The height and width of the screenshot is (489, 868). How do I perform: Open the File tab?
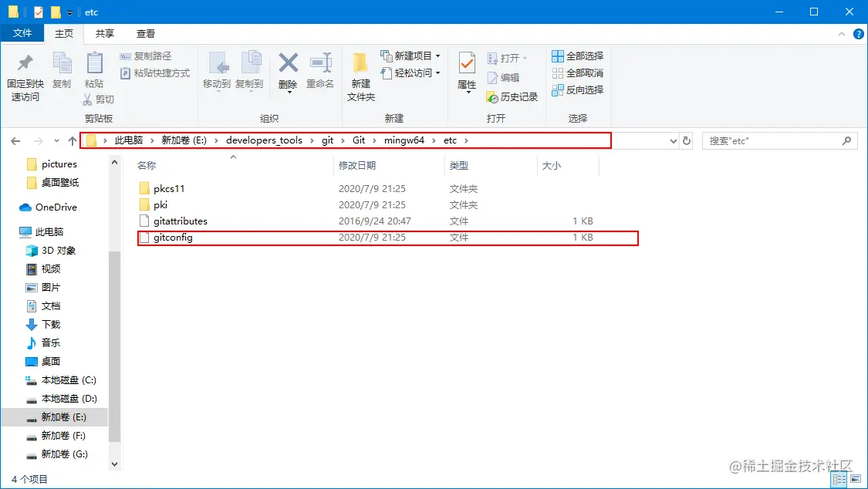22,33
